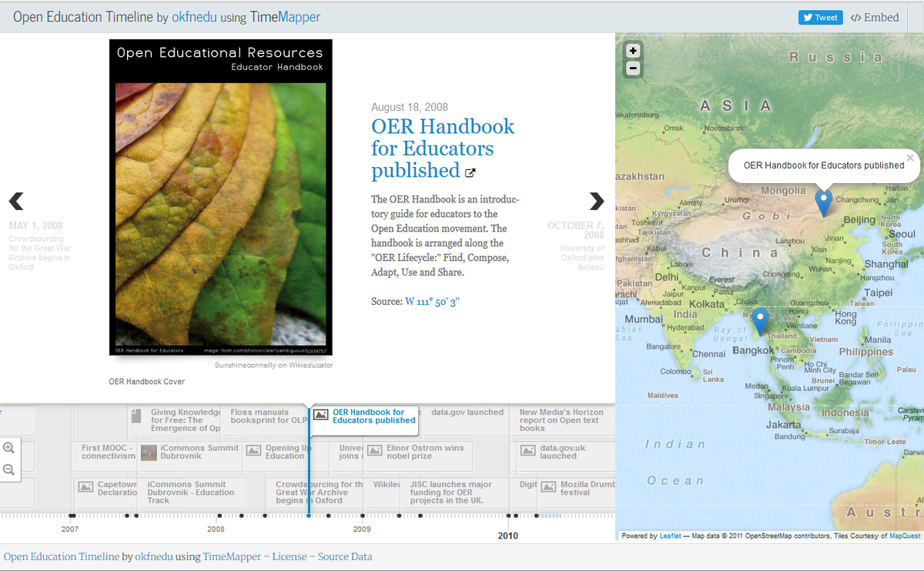Open Open Education Timeline footer link
Viewport: 924px width, 571px height.
62,556
